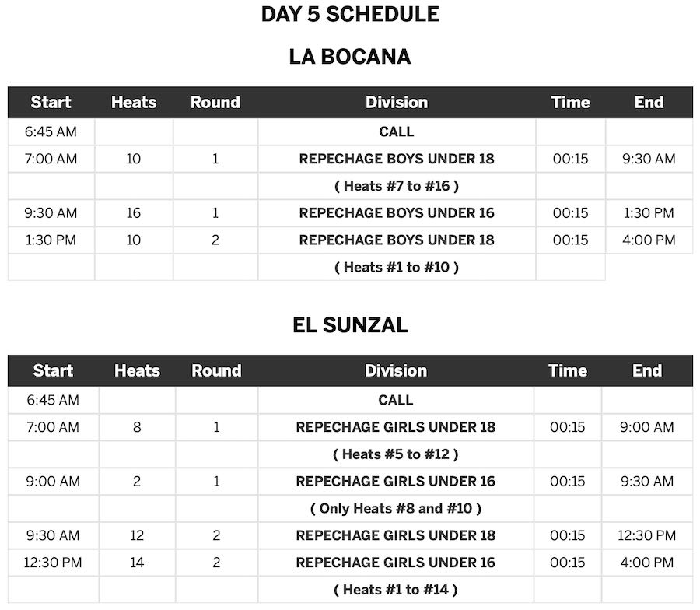Image resolution: width=700 pixels, height=610 pixels.
Task: Click the Heats header in El Sunzal table
Action: tap(137, 370)
